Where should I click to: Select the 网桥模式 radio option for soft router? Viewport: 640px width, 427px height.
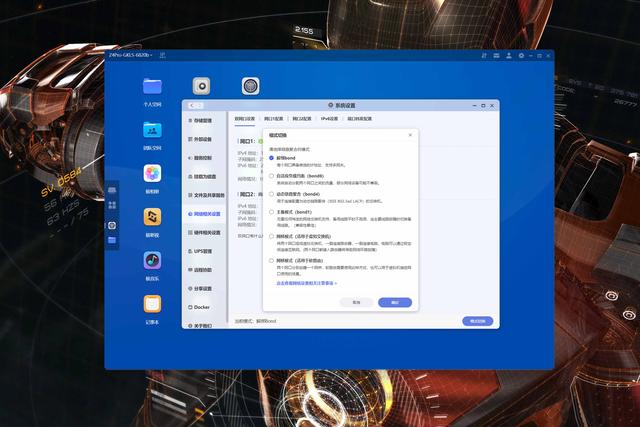click(271, 260)
